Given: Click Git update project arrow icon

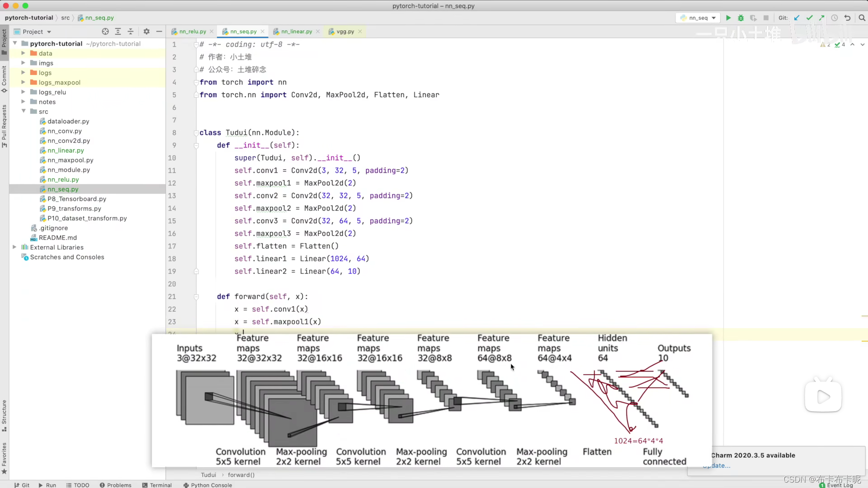Looking at the screenshot, I should click(x=797, y=18).
